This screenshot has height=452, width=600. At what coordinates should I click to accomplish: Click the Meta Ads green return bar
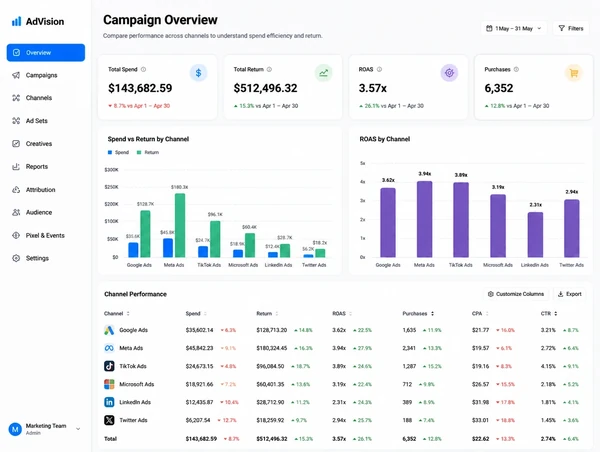[x=180, y=225]
